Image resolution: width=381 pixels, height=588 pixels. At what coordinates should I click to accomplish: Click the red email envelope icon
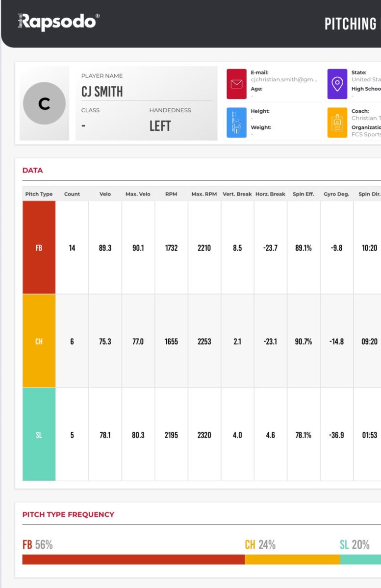[x=236, y=84]
